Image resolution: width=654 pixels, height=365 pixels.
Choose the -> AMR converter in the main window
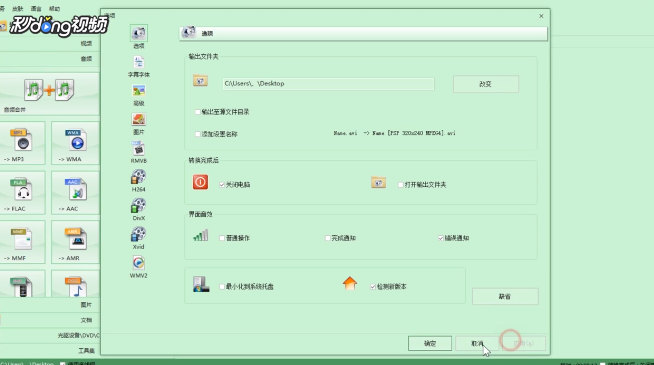[x=75, y=242]
